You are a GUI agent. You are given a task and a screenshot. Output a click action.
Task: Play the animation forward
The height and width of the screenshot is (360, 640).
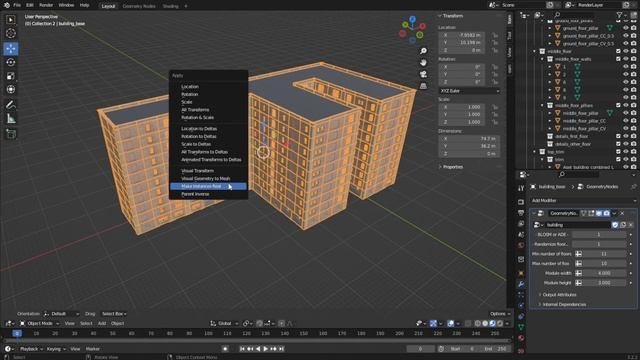click(x=266, y=349)
